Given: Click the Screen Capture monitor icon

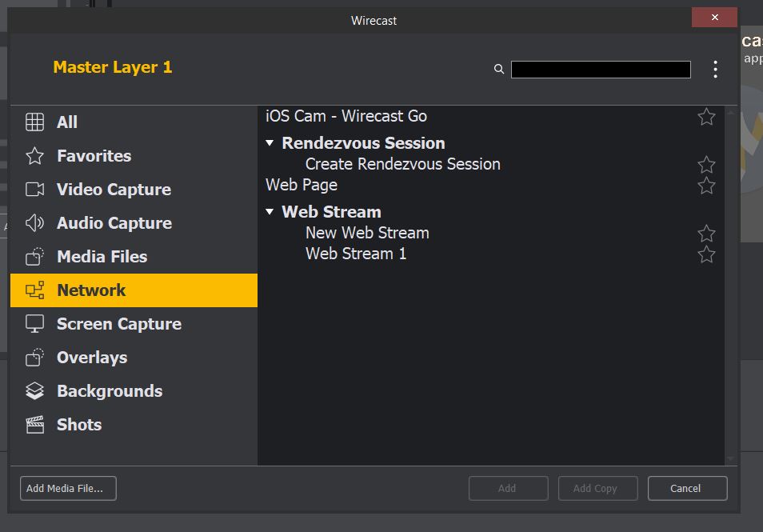Looking at the screenshot, I should (34, 324).
